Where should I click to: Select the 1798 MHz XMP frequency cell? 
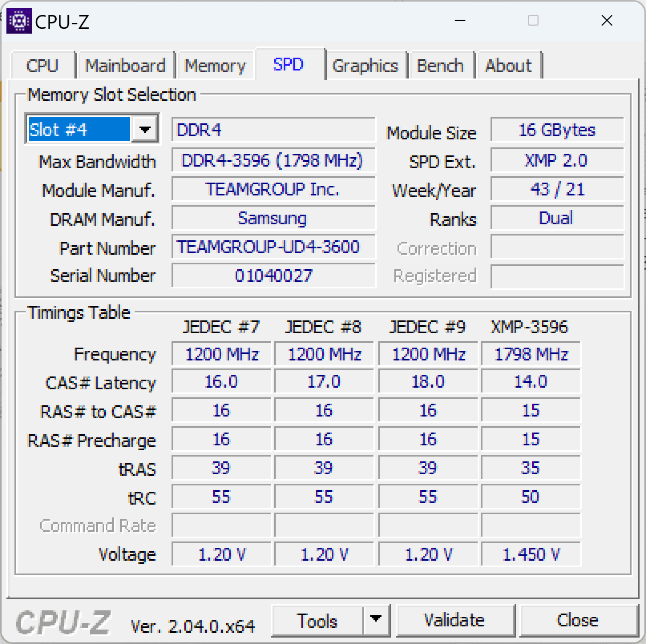[531, 354]
